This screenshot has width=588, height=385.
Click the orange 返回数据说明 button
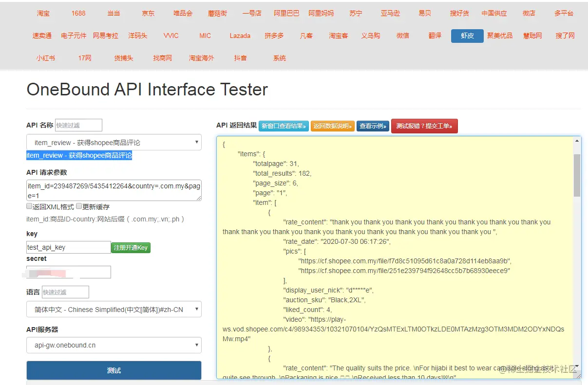click(x=332, y=126)
